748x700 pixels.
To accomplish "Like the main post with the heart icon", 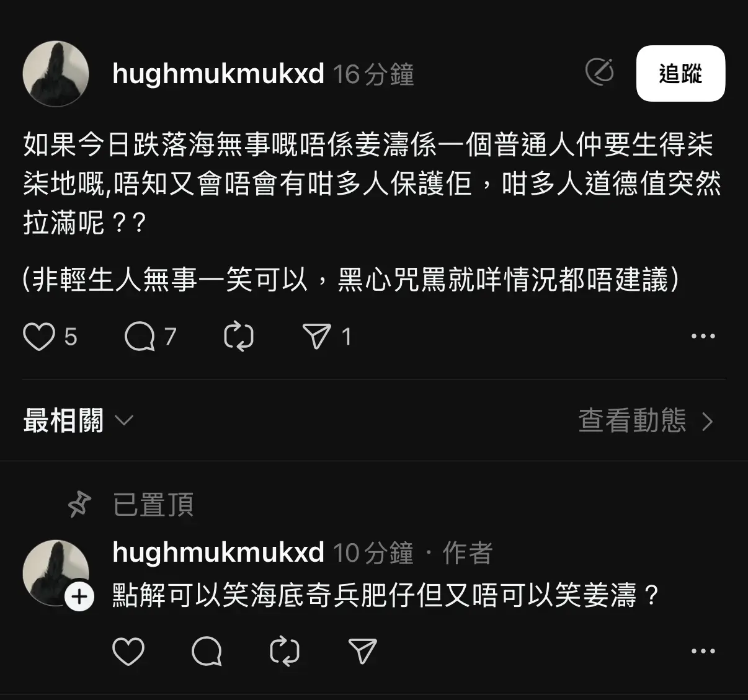I will (x=39, y=337).
